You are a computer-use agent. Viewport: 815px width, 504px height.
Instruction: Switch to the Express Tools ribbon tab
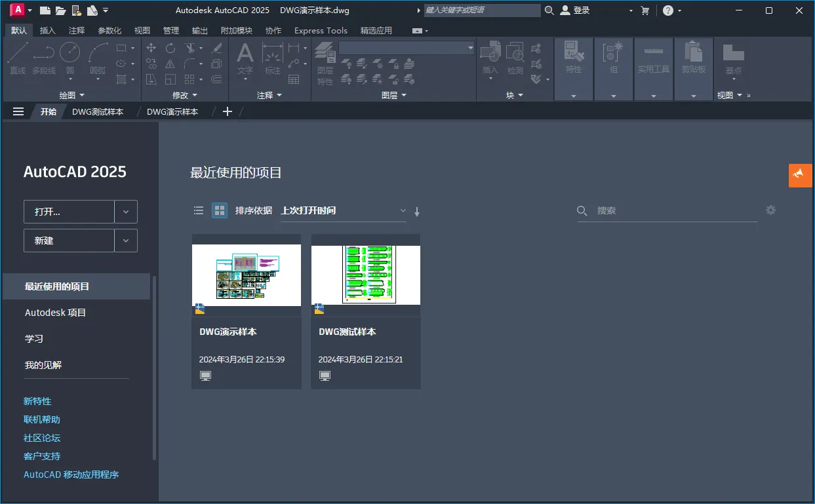(321, 30)
